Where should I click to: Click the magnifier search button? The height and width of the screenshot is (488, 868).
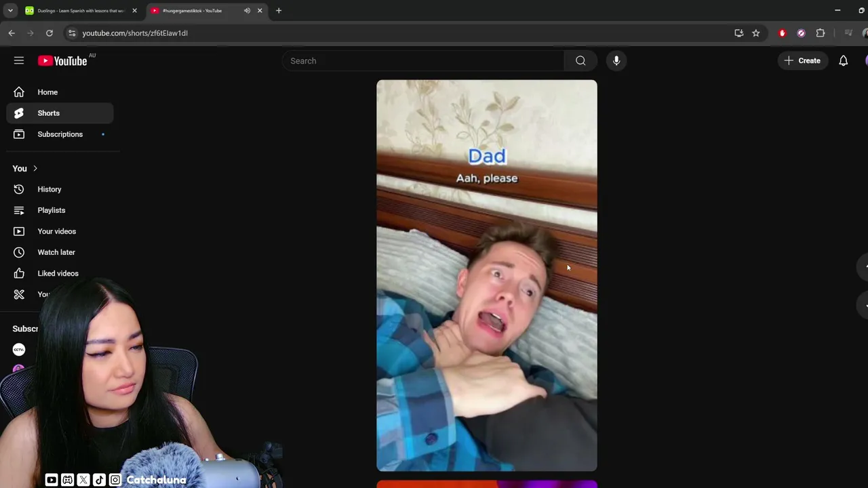pos(580,61)
